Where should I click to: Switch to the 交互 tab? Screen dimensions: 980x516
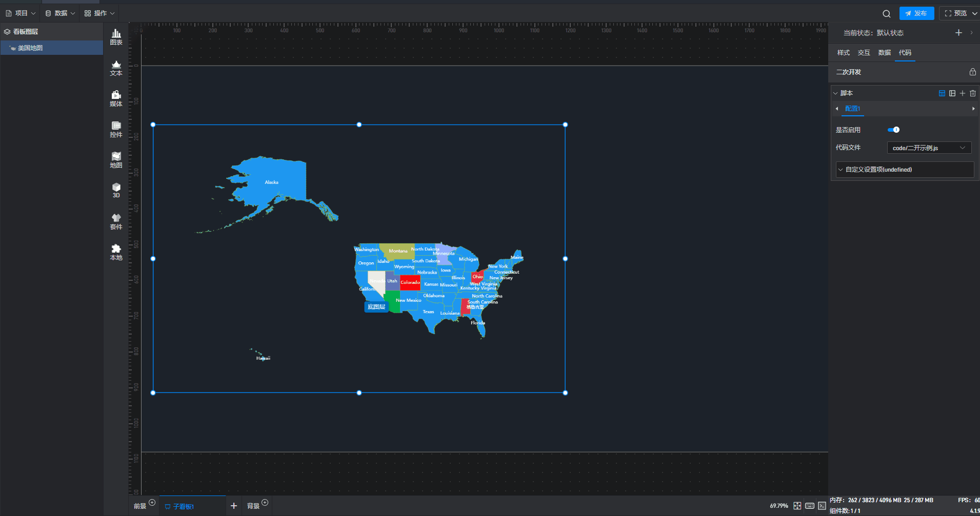[x=864, y=53]
